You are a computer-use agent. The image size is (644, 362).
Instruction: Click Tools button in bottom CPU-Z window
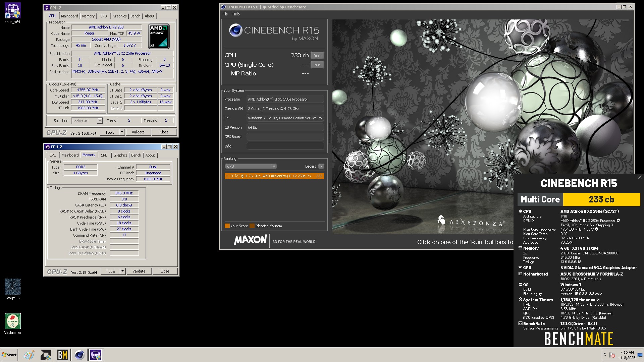coord(110,271)
